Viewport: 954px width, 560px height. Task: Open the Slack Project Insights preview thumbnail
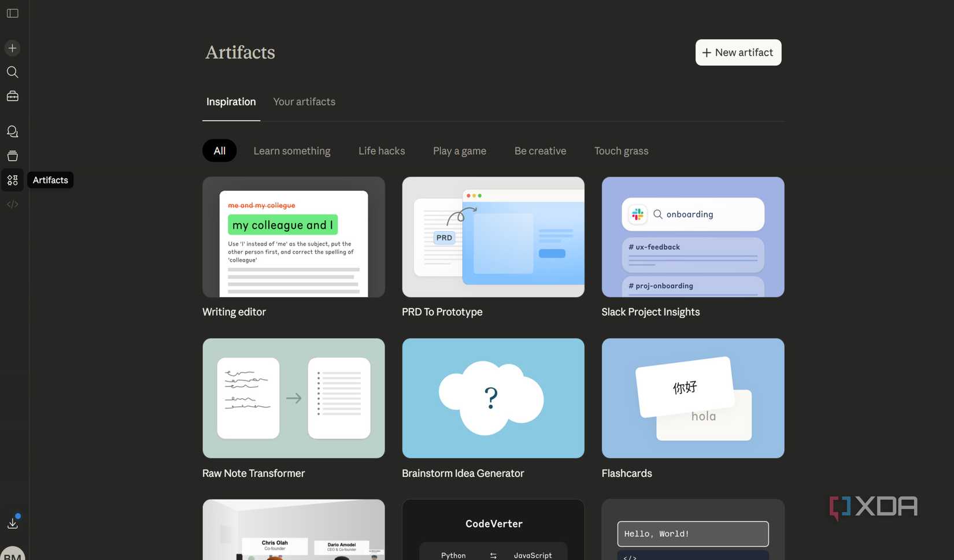pos(693,237)
